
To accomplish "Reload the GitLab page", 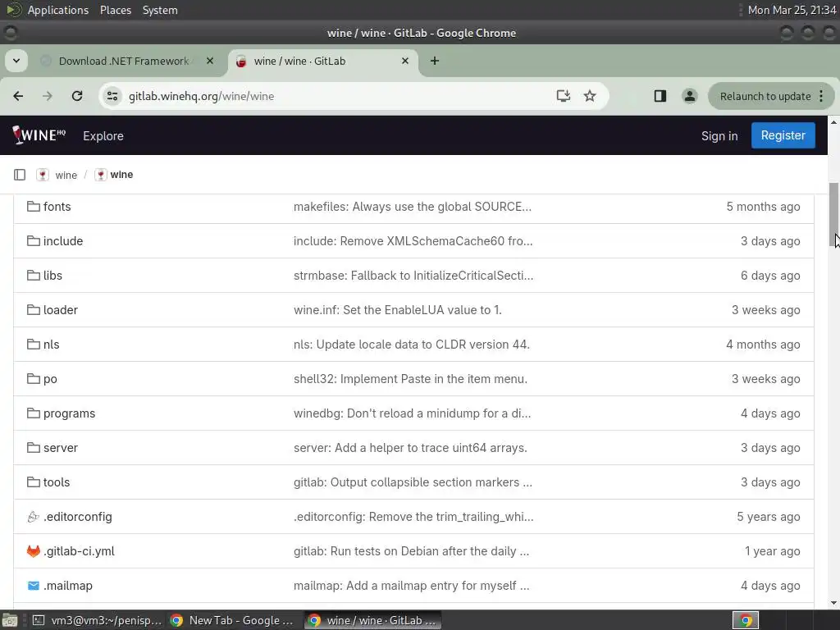I will click(x=77, y=96).
